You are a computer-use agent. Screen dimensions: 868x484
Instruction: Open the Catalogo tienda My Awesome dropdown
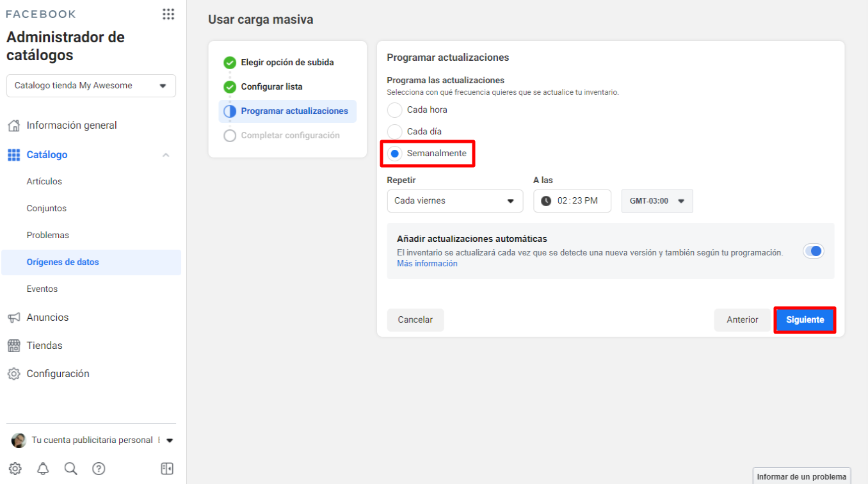point(91,86)
